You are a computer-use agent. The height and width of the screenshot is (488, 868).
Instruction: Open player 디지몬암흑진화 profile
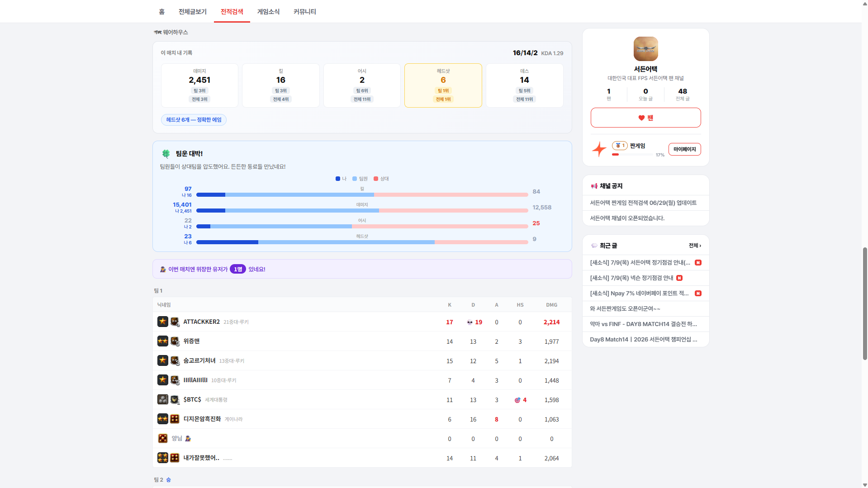pos(202,419)
